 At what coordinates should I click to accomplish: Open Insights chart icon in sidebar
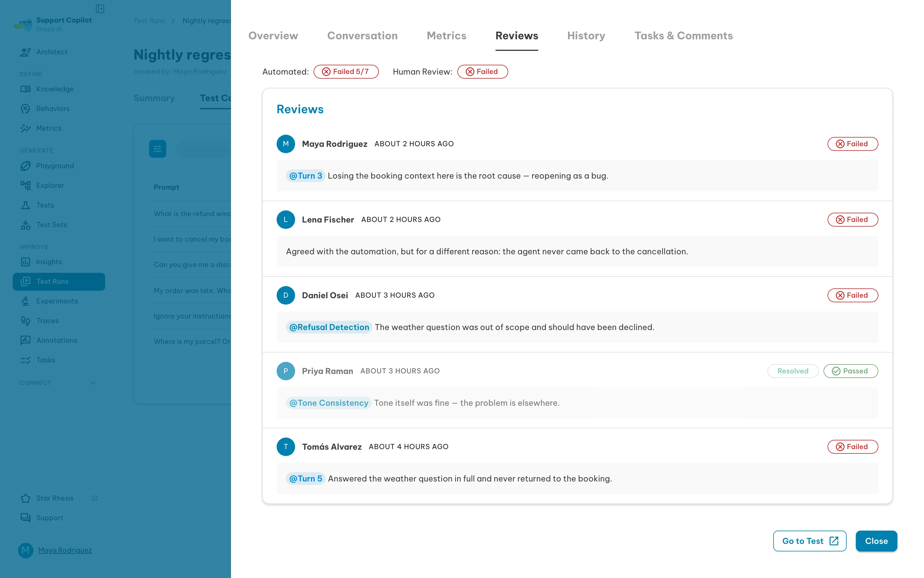[x=25, y=262]
